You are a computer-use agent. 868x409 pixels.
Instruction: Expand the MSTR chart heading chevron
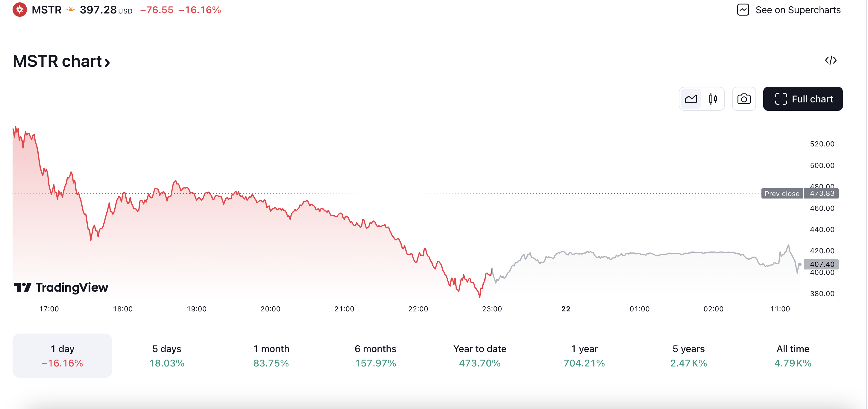click(x=107, y=62)
